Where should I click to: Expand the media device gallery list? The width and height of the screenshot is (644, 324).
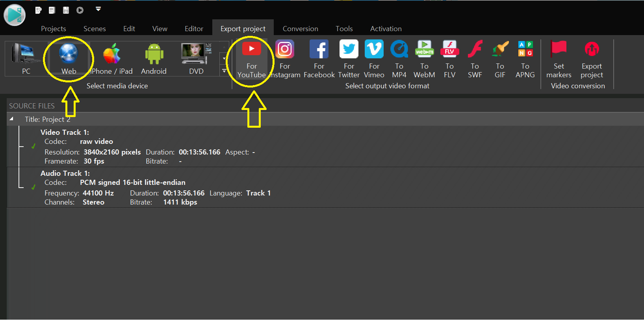[x=224, y=71]
